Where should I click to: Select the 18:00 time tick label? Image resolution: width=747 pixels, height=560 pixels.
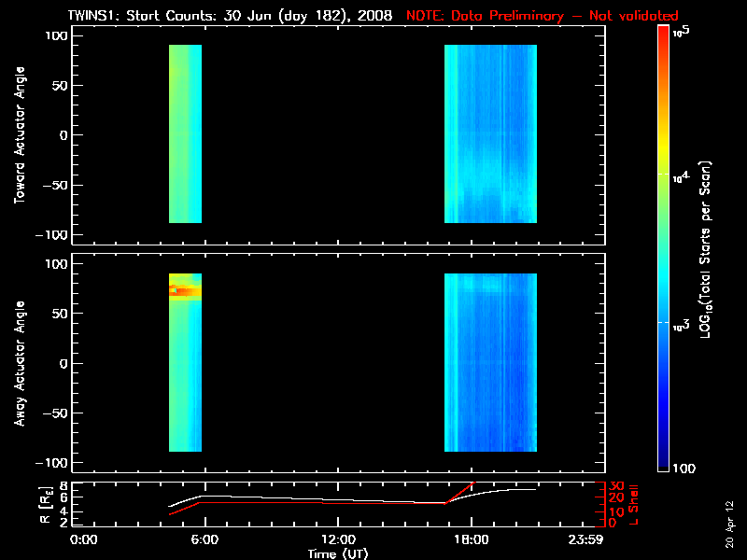click(x=472, y=540)
